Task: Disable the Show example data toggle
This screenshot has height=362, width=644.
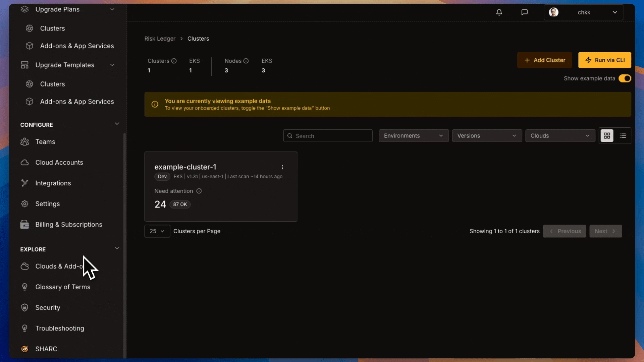Action: point(625,78)
